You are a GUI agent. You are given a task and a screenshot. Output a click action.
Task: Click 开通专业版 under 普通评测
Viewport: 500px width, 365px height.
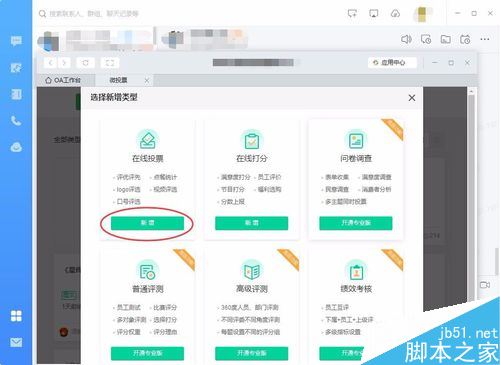[x=147, y=353]
